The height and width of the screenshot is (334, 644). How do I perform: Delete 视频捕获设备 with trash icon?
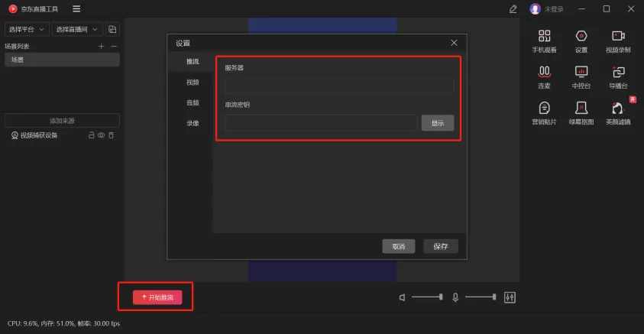coord(111,135)
